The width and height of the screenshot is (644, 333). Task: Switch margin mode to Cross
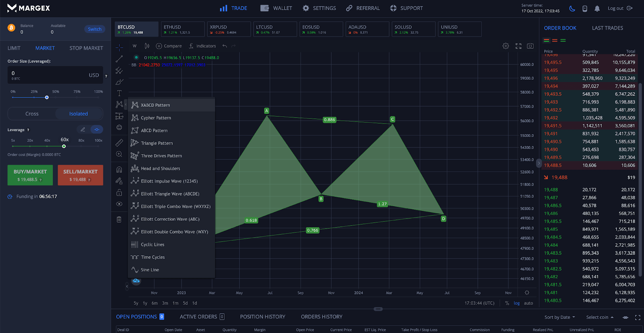[x=32, y=114]
